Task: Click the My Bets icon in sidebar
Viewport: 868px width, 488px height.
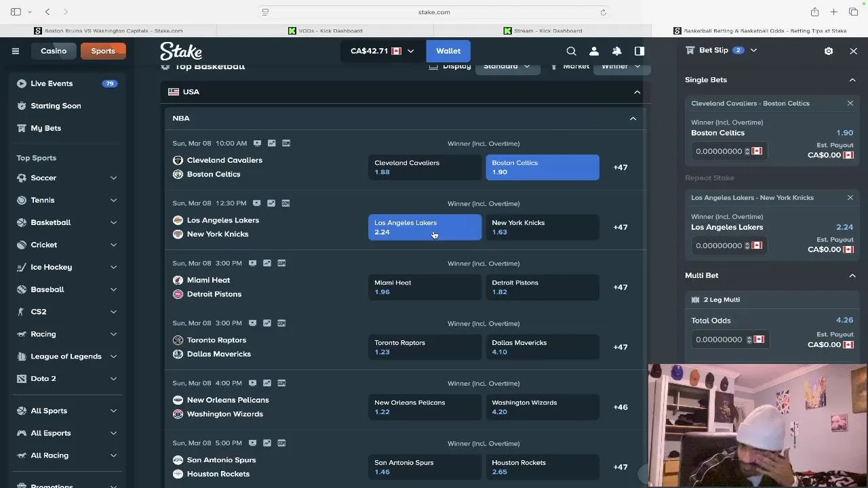Action: 22,128
